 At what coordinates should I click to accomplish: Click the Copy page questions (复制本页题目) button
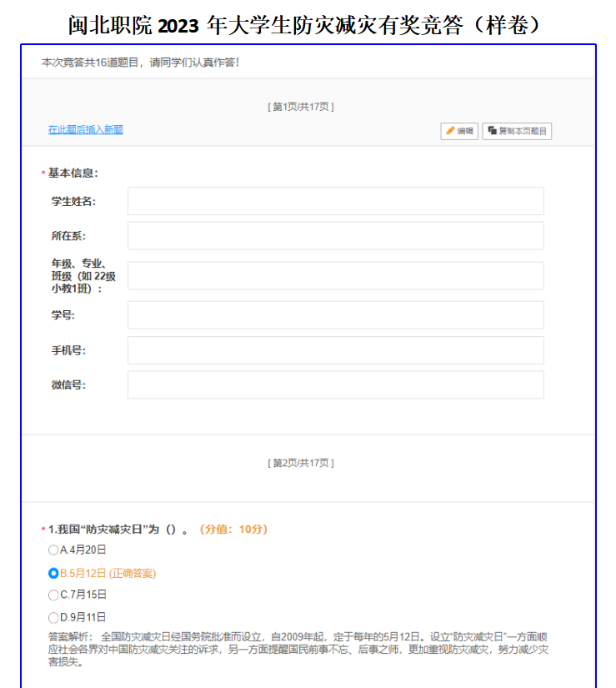click(517, 131)
